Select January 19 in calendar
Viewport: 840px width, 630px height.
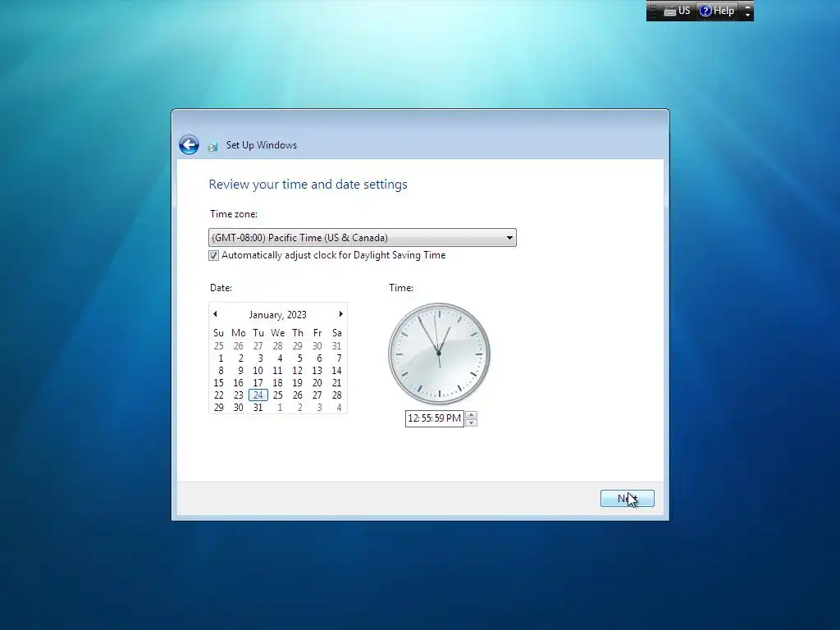click(297, 382)
